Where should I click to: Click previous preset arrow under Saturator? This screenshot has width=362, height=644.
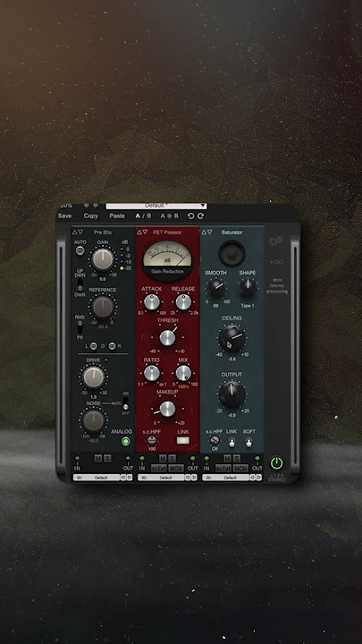click(x=252, y=478)
